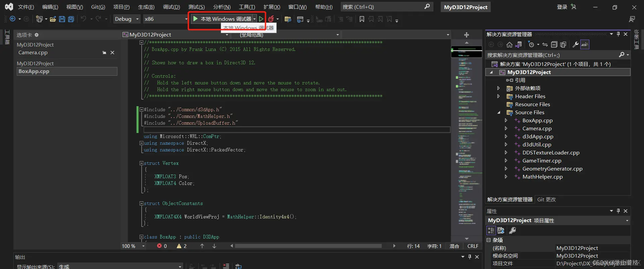Expand the BoxApp.cpp tree node
644x269 pixels.
(x=506, y=121)
